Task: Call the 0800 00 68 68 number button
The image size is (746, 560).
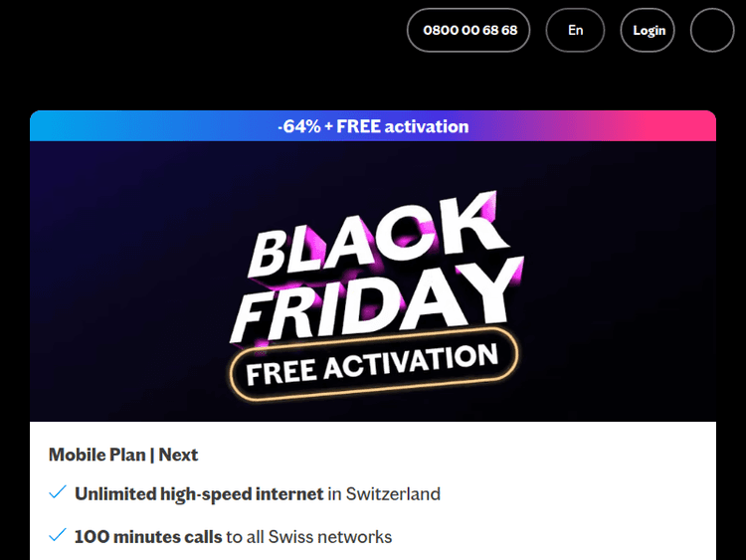Action: pos(469,30)
